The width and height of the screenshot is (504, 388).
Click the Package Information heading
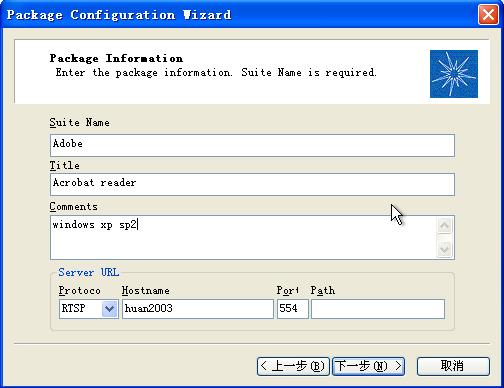pyautogui.click(x=116, y=58)
